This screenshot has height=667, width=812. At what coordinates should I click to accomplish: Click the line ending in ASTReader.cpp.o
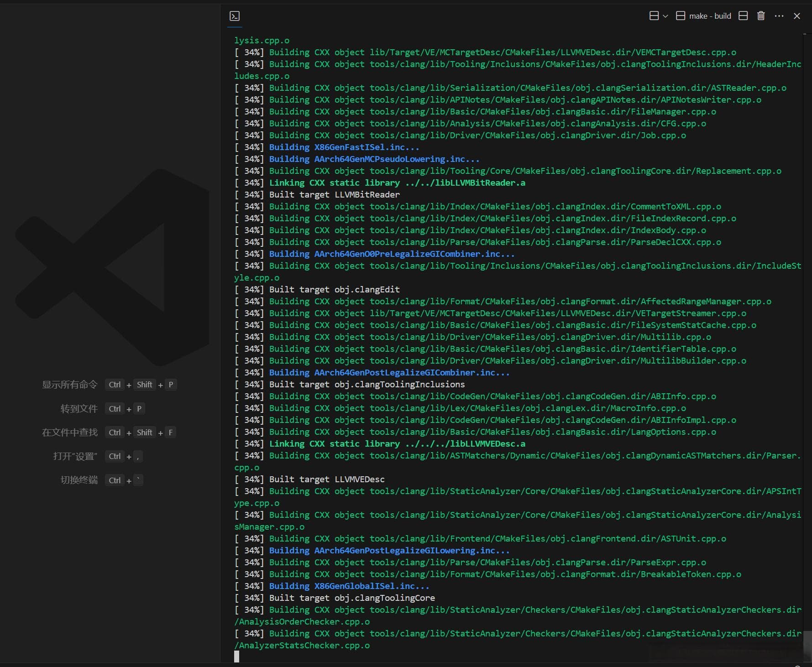tap(510, 88)
